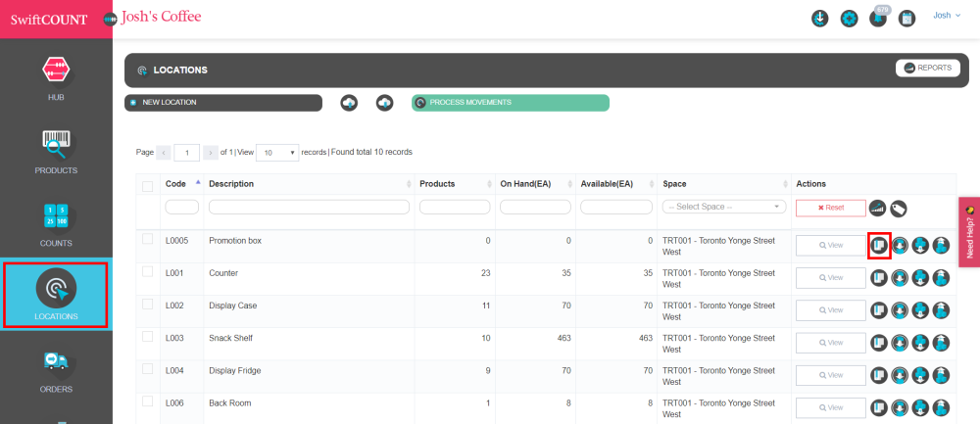Go to PRODUCTS in the sidebar
980x424 pixels.
click(x=56, y=152)
